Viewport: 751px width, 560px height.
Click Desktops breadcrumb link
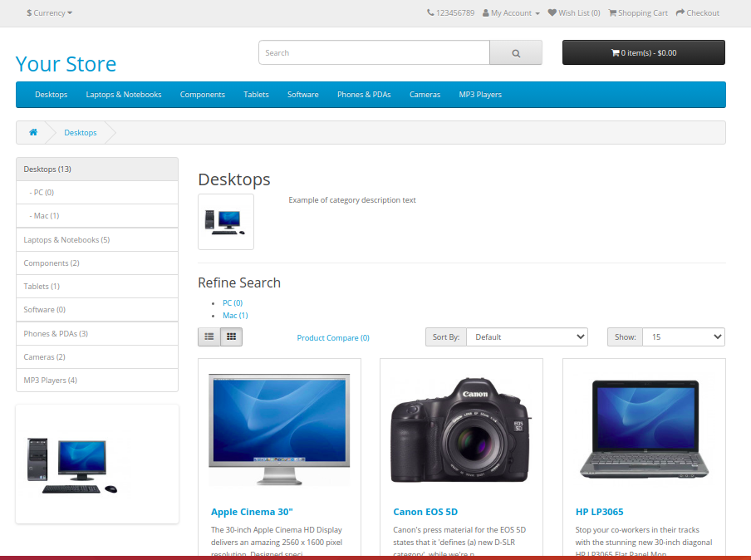click(81, 133)
